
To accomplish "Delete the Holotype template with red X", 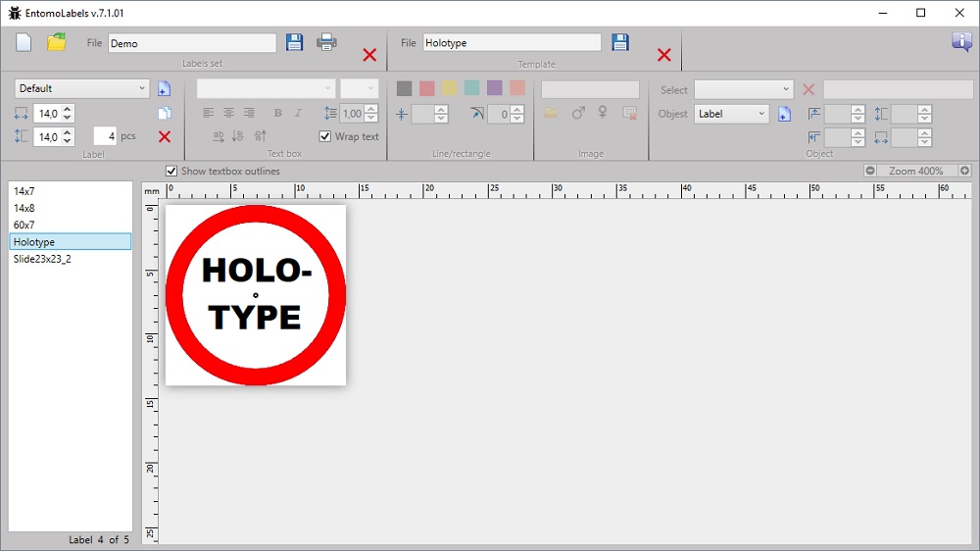I will point(663,55).
